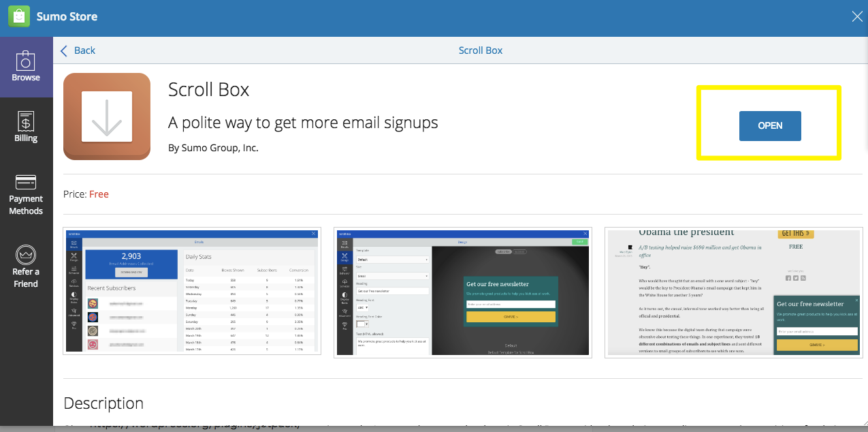Click the 'Sumo Store' title text
Image resolution: width=868 pixels, height=432 pixels.
pos(67,16)
